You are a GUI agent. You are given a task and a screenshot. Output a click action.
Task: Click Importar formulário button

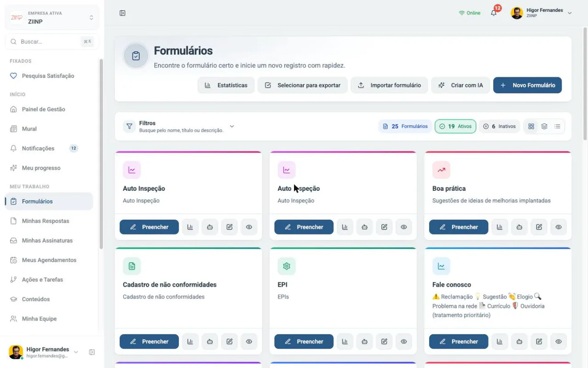tap(389, 85)
